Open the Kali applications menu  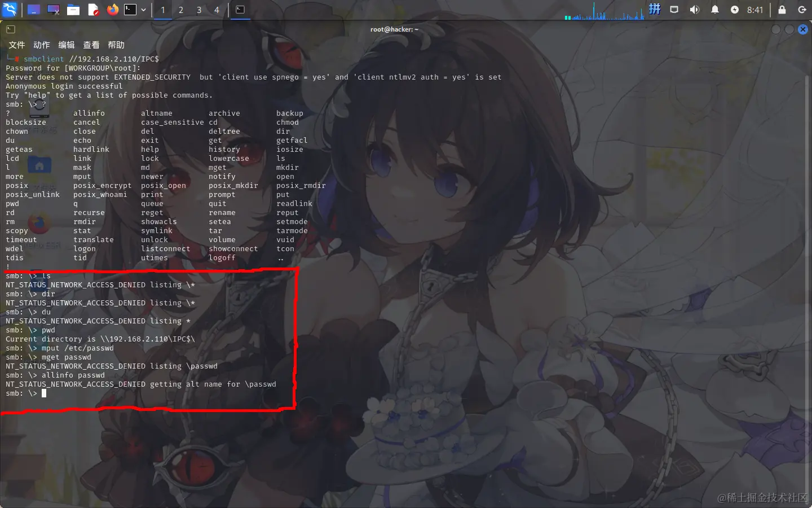coord(10,10)
